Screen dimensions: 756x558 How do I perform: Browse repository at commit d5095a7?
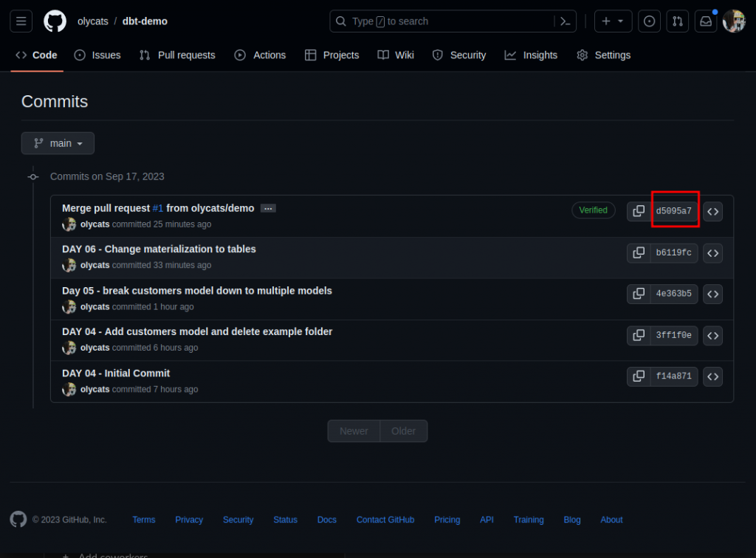pyautogui.click(x=712, y=212)
